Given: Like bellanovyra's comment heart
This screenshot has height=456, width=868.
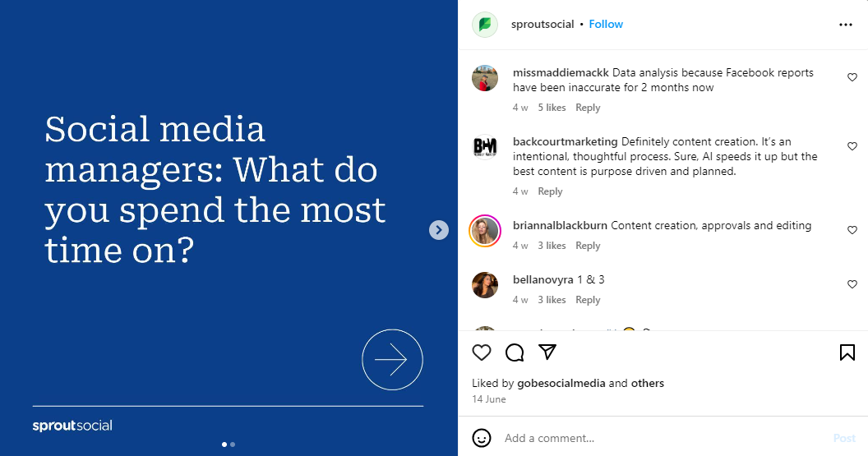Looking at the screenshot, I should 852,284.
